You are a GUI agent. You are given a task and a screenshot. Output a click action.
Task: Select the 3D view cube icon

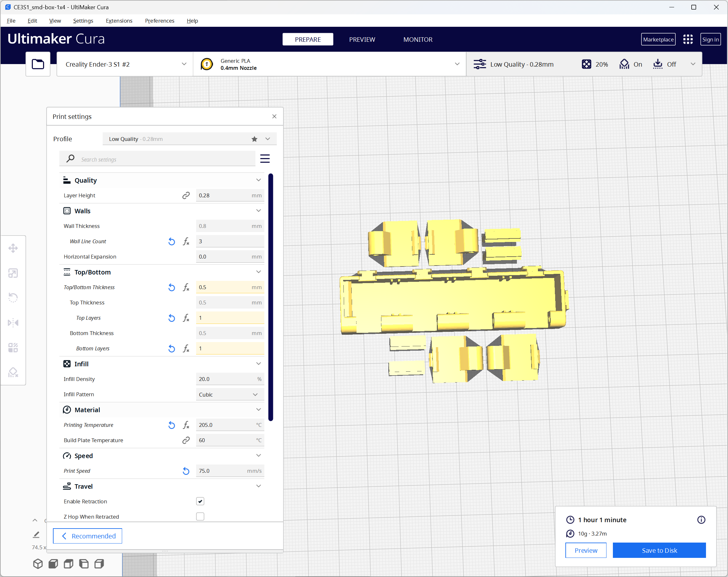[38, 564]
